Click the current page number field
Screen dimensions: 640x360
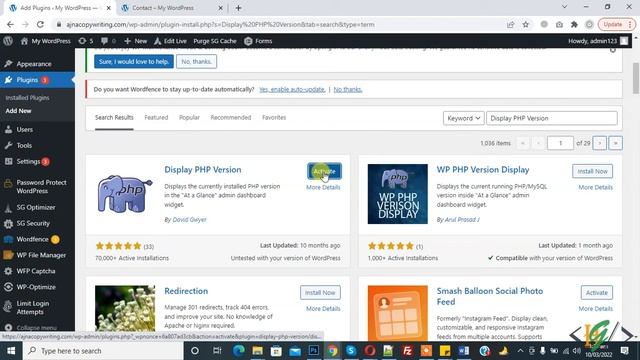pos(560,143)
